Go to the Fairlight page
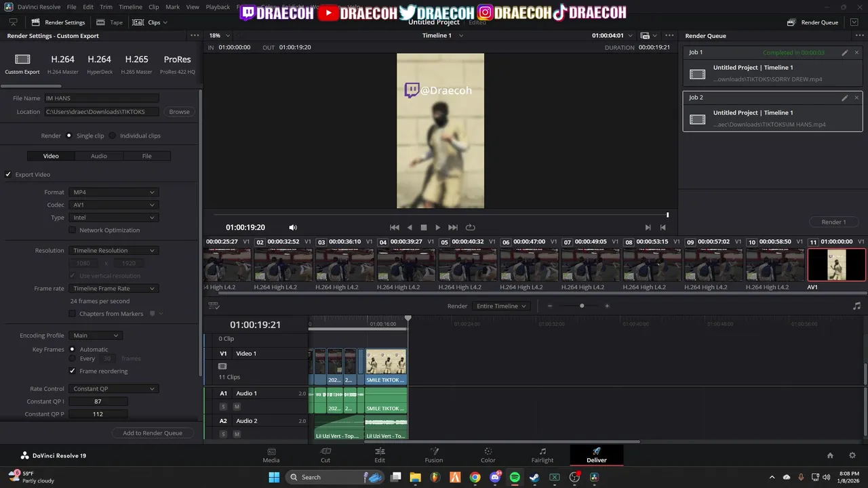This screenshot has height=488, width=868. tap(542, 455)
